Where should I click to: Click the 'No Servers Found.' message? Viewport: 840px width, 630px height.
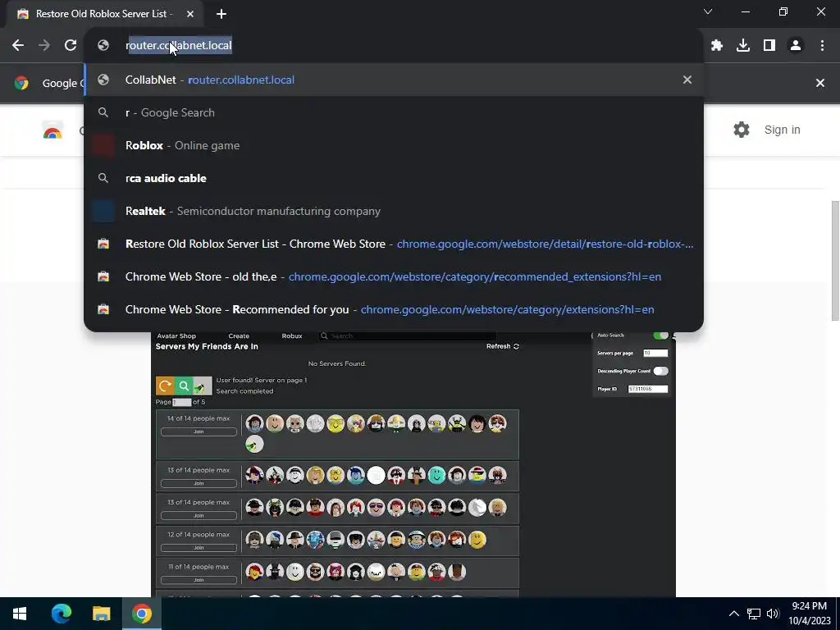pyautogui.click(x=337, y=363)
